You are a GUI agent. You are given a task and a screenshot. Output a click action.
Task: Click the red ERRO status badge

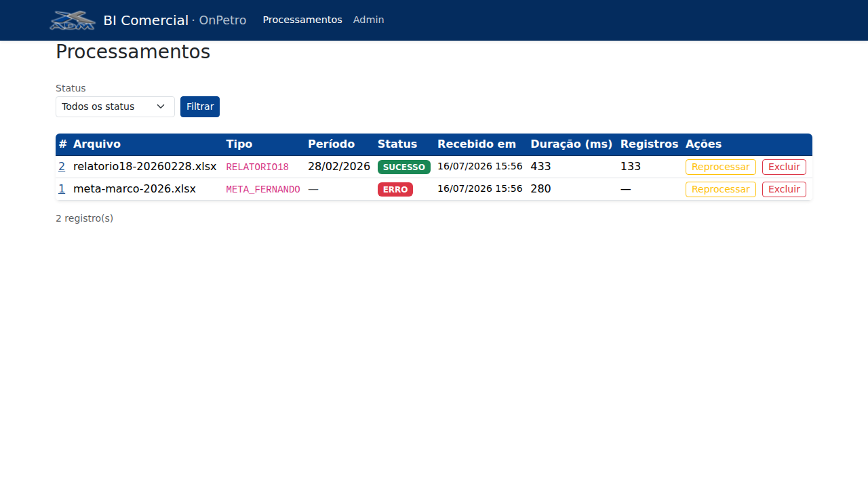tap(395, 190)
